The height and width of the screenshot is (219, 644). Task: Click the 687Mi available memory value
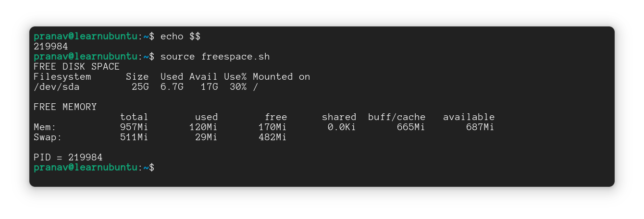(481, 127)
